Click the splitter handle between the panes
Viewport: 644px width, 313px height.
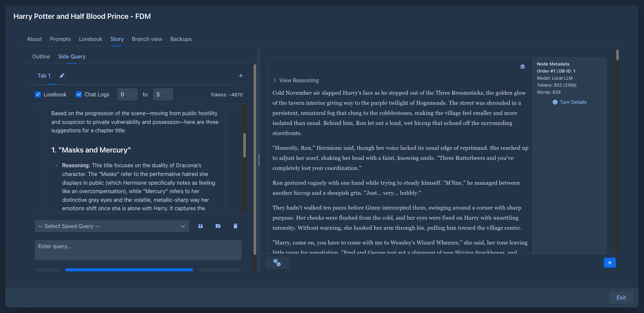[259, 160]
